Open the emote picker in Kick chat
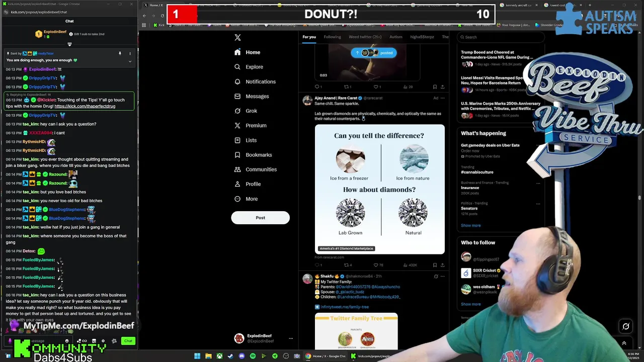Screen dimensions: 644x362 click(67, 341)
